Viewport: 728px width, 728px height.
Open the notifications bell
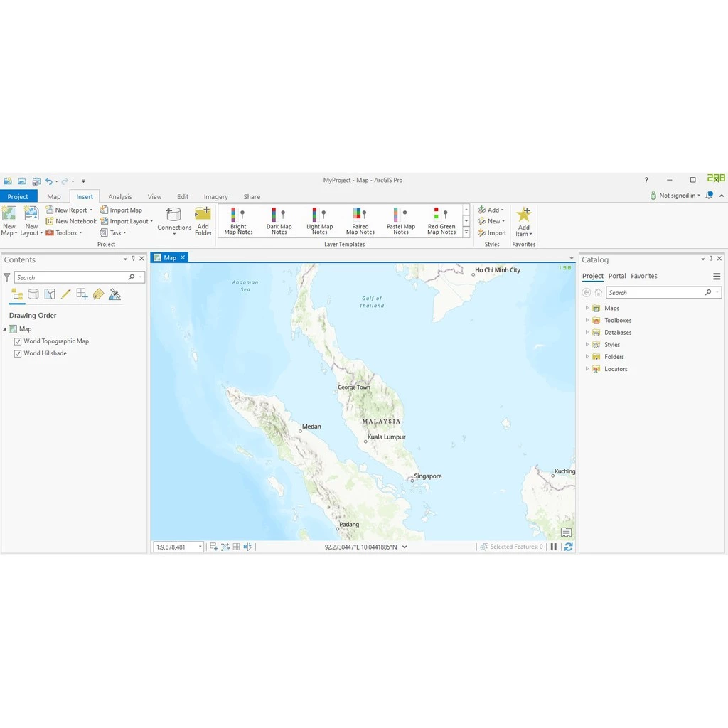coord(709,196)
